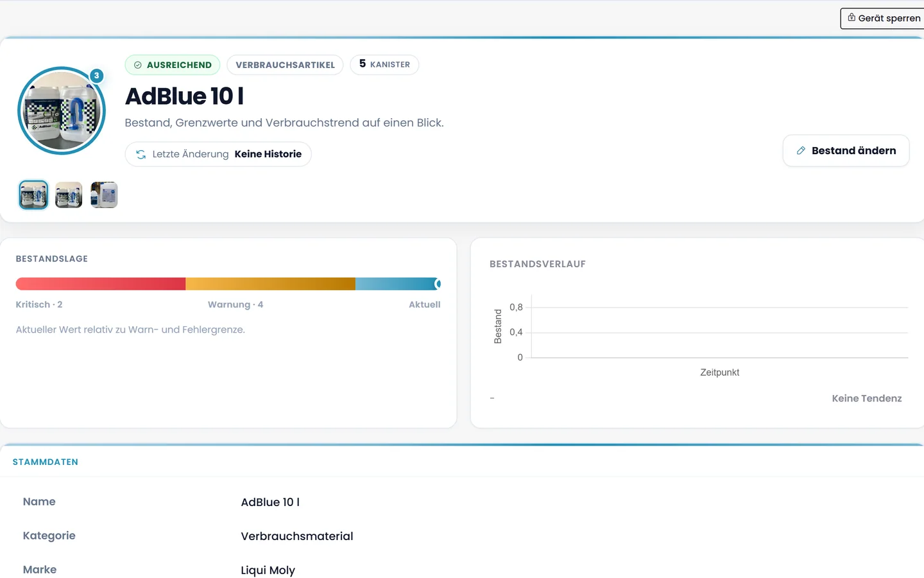Click the orange warning segment of the stock bar
The height and width of the screenshot is (578, 924).
pos(270,284)
